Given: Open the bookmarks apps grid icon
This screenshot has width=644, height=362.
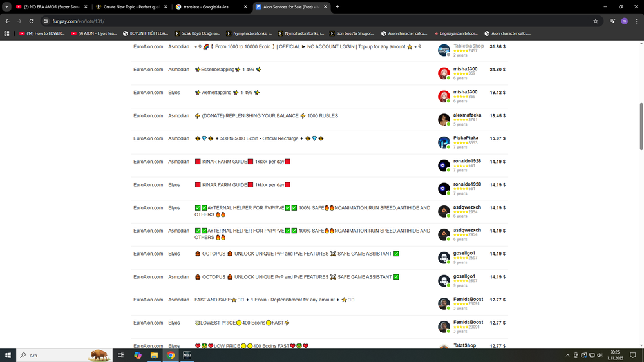Looking at the screenshot, I should [6, 33].
